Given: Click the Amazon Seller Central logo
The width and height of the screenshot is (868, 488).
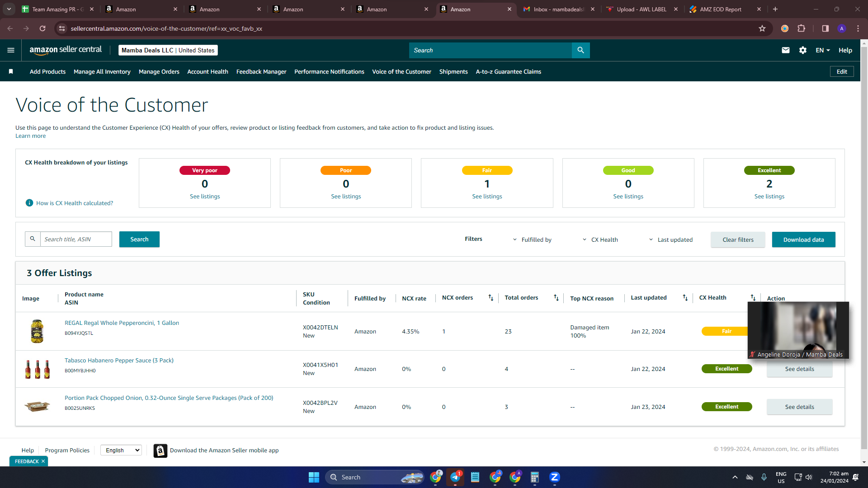Looking at the screenshot, I should coord(66,50).
